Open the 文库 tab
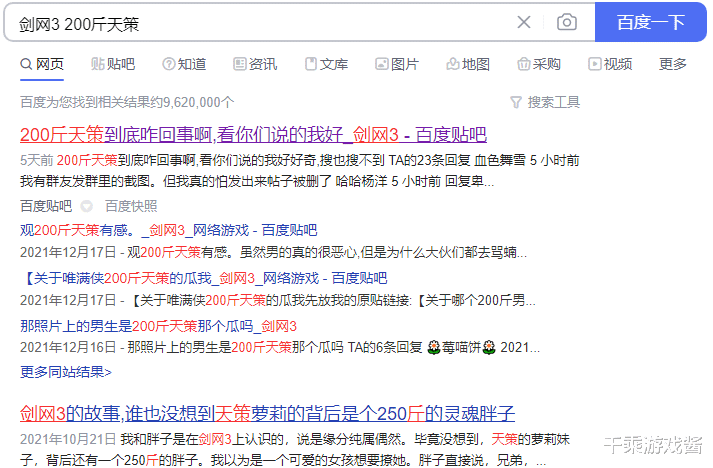713x468 pixels. tap(326, 64)
